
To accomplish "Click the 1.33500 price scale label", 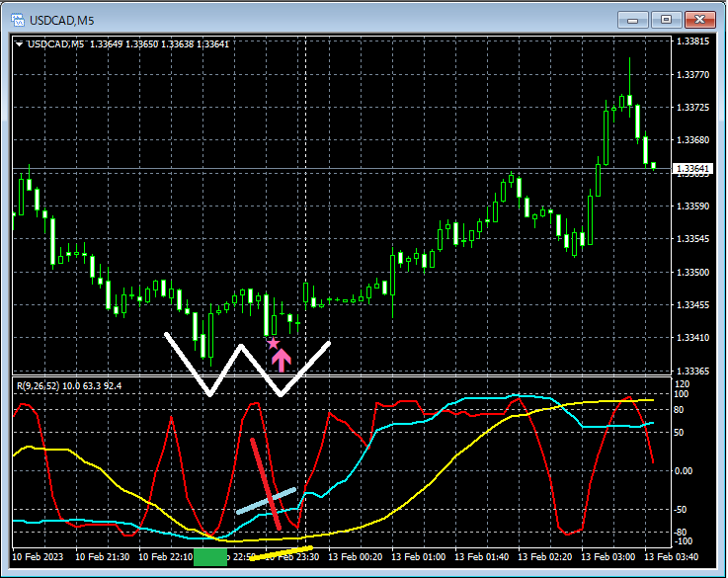I will 693,272.
